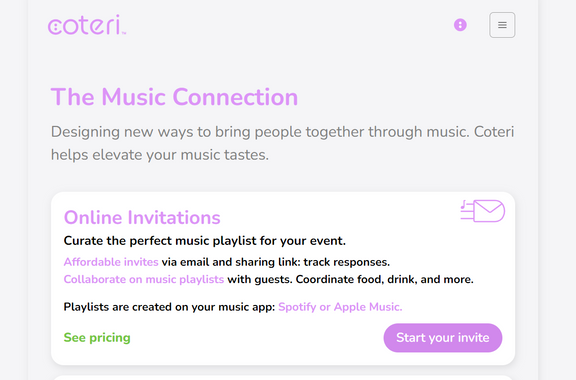Click the purple circular notification icon
Screen dimensions: 576x380
point(460,25)
